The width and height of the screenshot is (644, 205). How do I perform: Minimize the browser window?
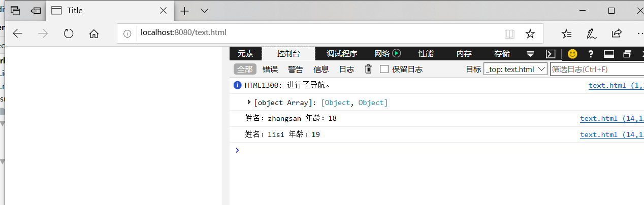(x=582, y=11)
